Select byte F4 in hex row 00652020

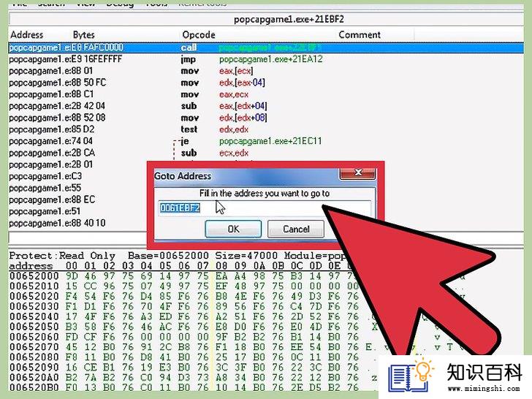(x=72, y=296)
